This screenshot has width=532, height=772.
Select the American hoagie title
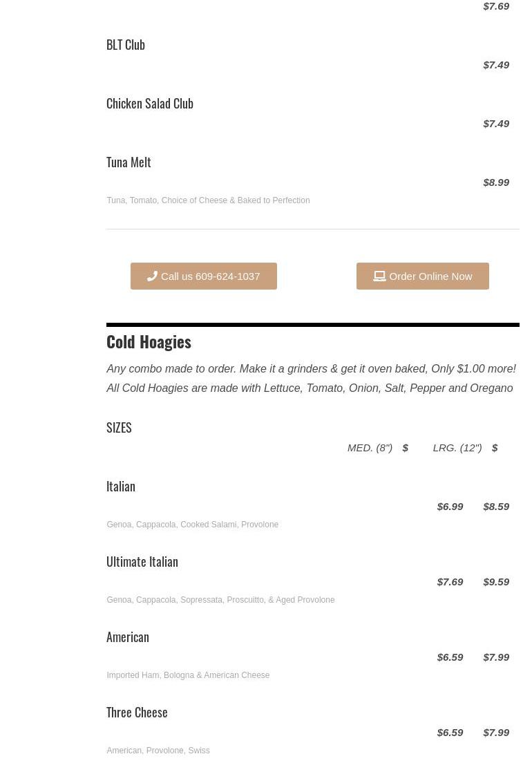point(127,637)
